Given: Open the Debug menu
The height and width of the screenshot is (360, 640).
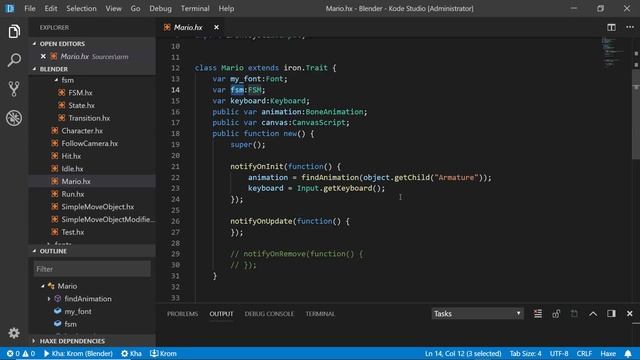Looking at the screenshot, I should 160,8.
